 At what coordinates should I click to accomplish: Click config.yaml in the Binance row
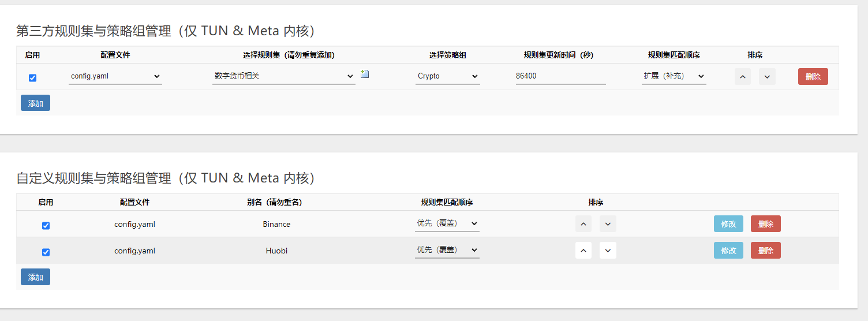click(x=134, y=224)
